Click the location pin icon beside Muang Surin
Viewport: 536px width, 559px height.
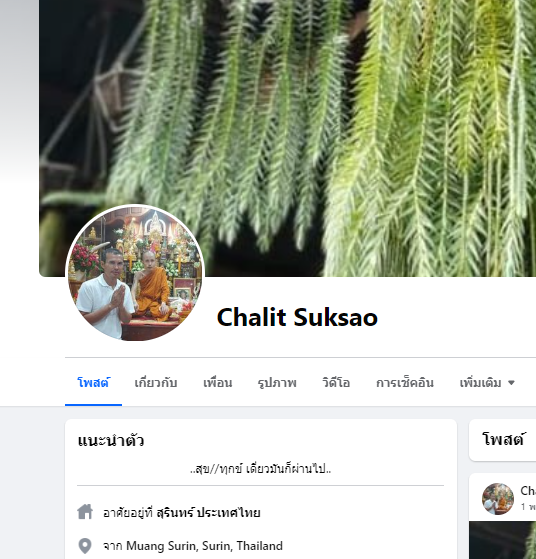85,546
